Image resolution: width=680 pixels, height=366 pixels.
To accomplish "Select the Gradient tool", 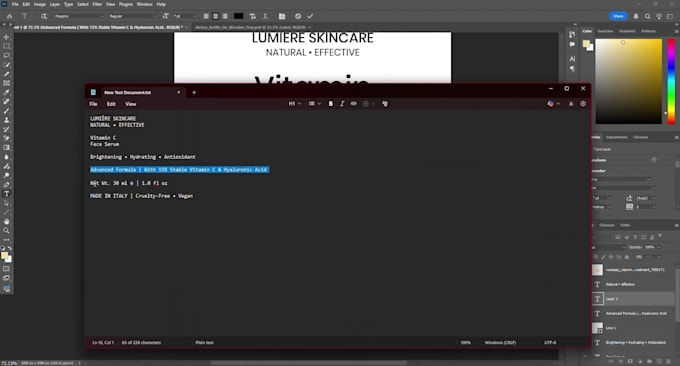I will pos(7,148).
